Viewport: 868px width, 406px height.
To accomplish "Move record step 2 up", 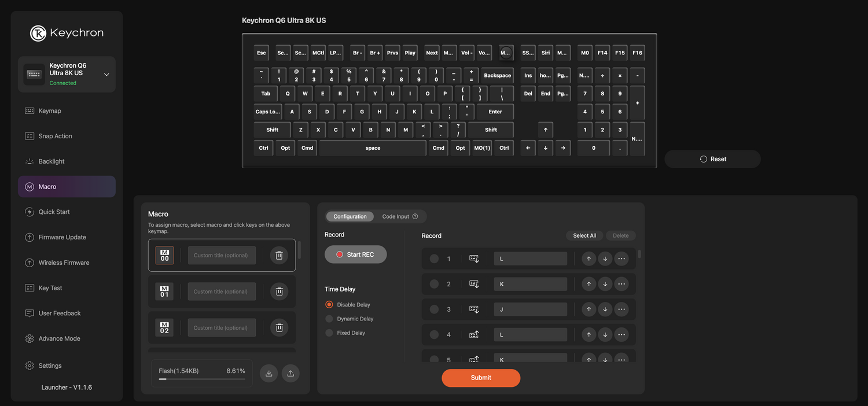I will point(589,284).
